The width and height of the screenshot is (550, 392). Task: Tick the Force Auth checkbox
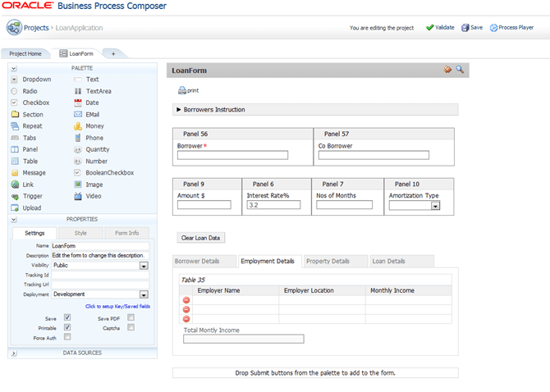click(x=67, y=336)
